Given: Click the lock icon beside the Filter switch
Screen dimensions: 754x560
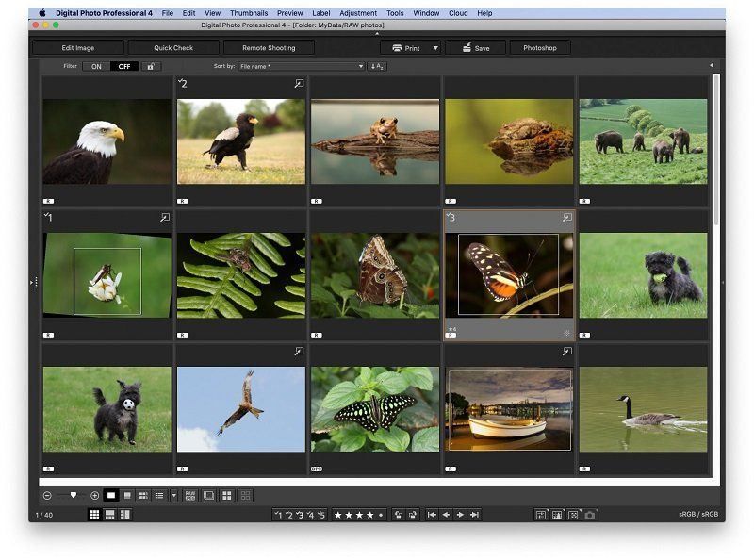Looking at the screenshot, I should (x=149, y=67).
